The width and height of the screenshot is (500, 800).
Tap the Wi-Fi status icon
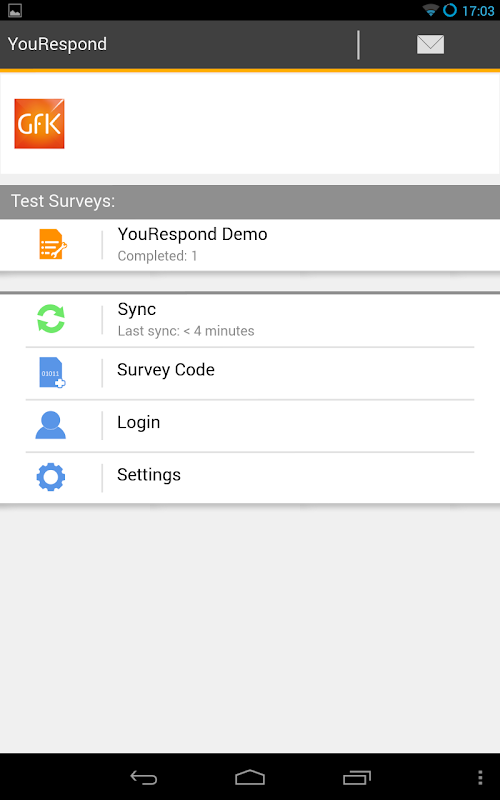(x=431, y=10)
